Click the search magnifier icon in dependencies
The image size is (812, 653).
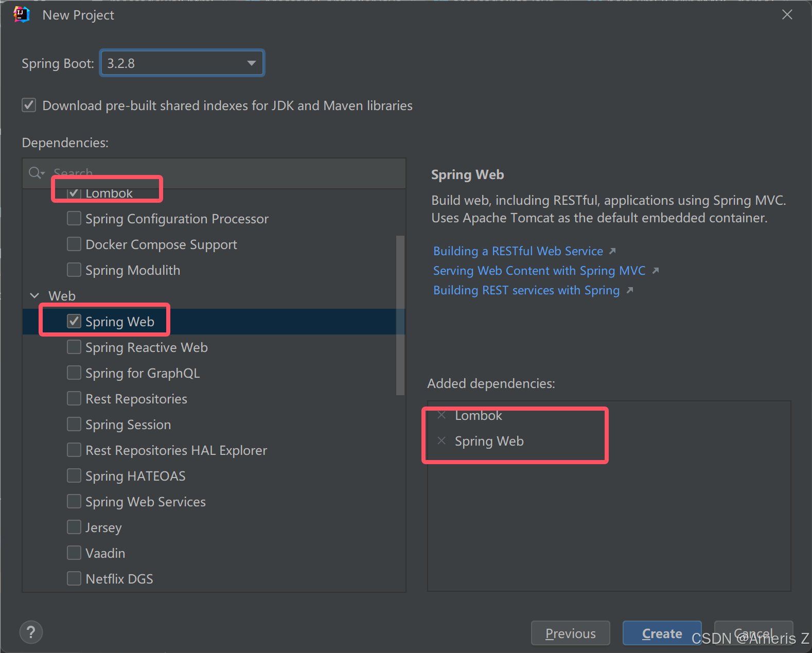34,172
